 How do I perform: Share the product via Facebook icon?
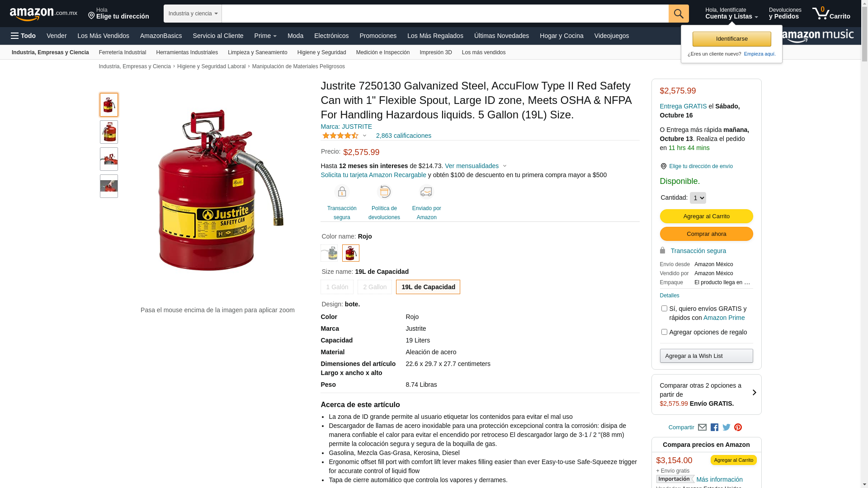[714, 427]
